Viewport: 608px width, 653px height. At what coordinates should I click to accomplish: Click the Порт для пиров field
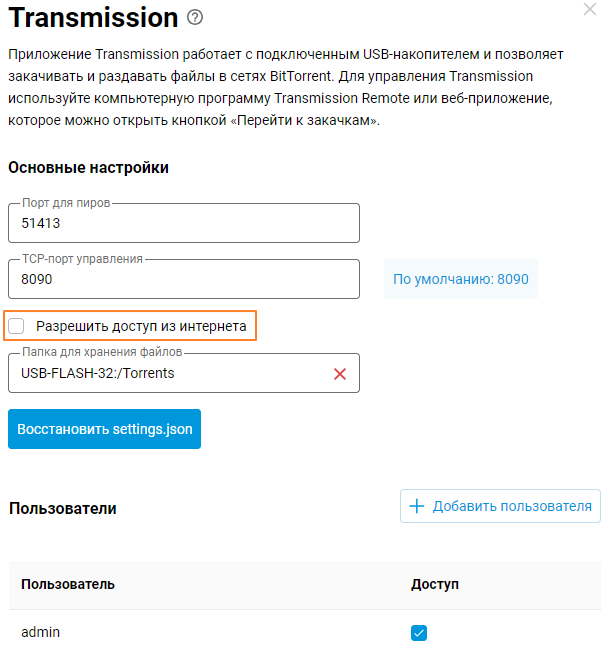183,223
